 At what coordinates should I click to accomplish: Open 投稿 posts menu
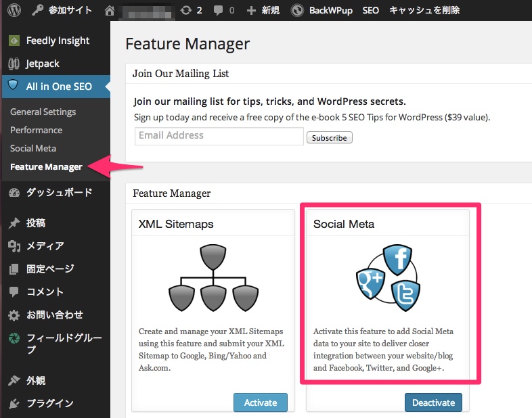(36, 223)
